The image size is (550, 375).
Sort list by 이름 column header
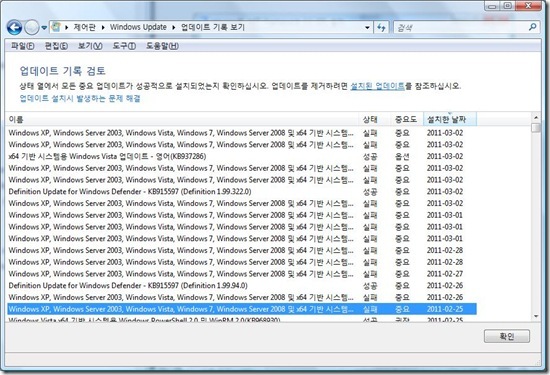182,120
